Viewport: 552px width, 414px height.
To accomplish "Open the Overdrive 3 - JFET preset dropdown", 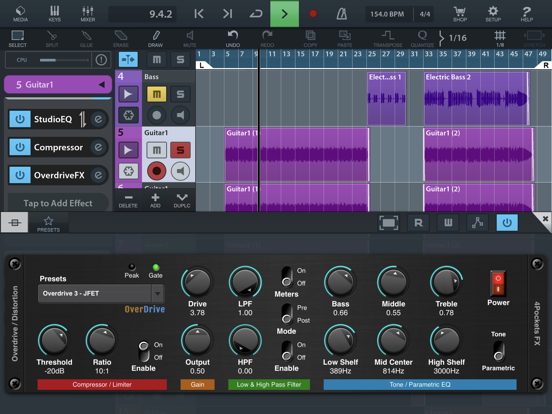I will point(101,293).
